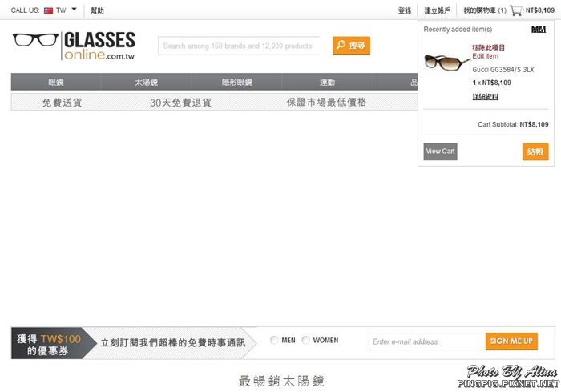Click the 免費送貨 banner text

click(x=63, y=103)
